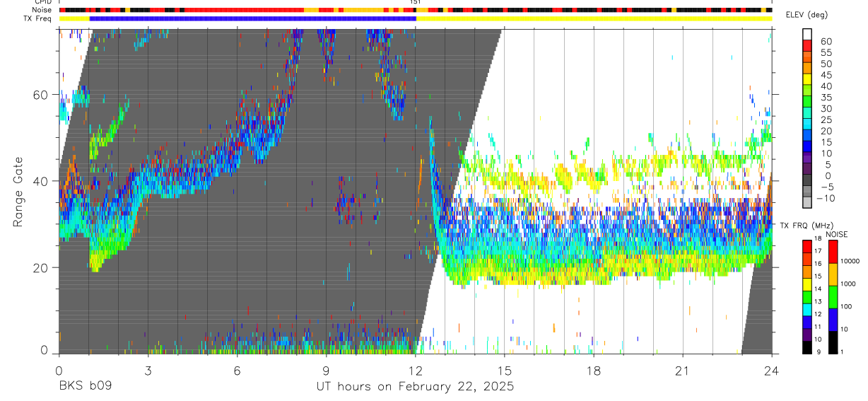Click x-axis tick label '21'
868x401 pixels.
(x=683, y=370)
